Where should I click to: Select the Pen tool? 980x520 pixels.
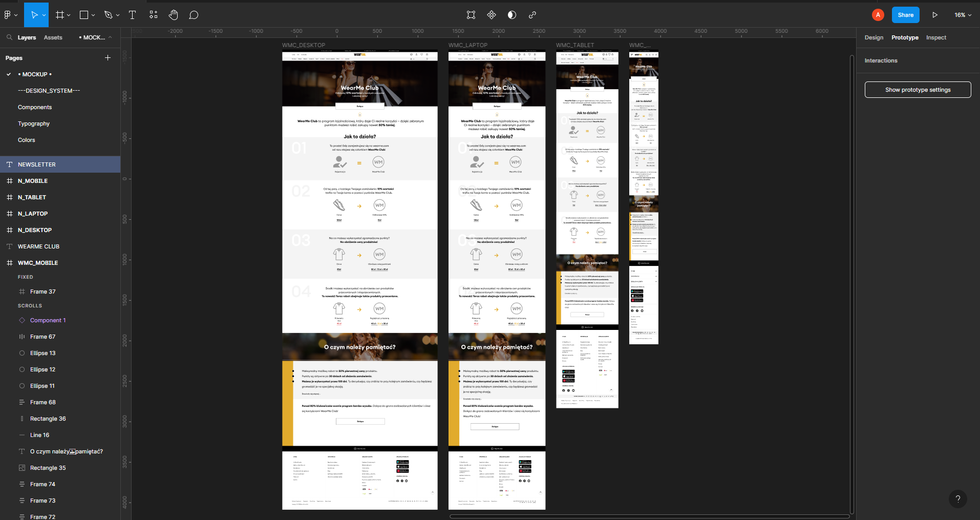pyautogui.click(x=108, y=15)
